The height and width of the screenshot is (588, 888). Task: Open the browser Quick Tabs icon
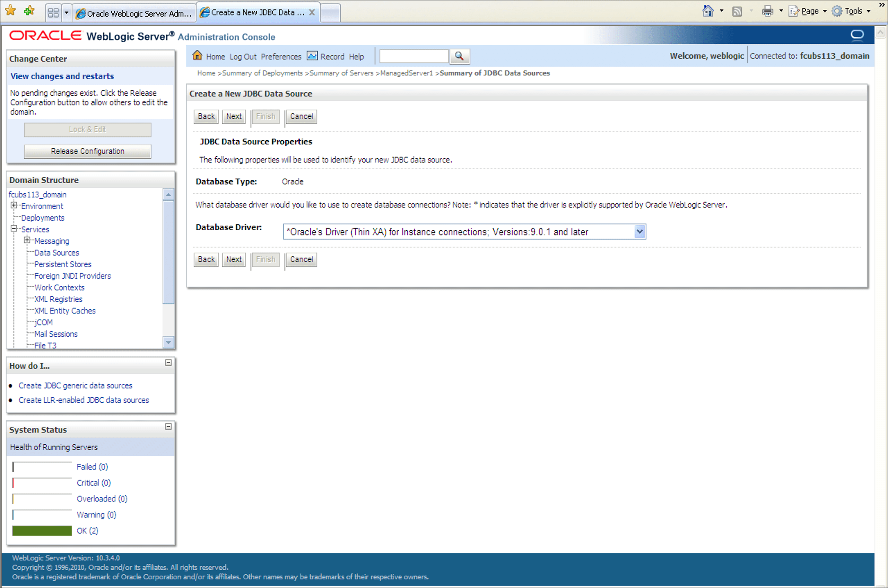pos(53,13)
